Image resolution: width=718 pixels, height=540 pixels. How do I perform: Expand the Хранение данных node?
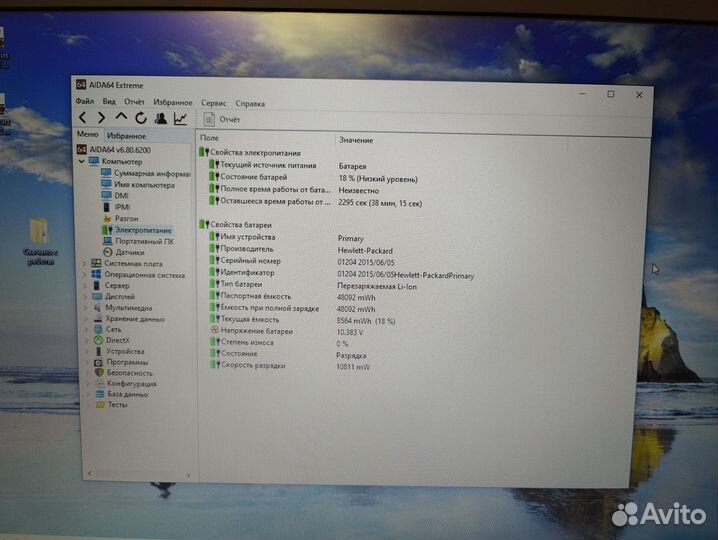click(87, 319)
